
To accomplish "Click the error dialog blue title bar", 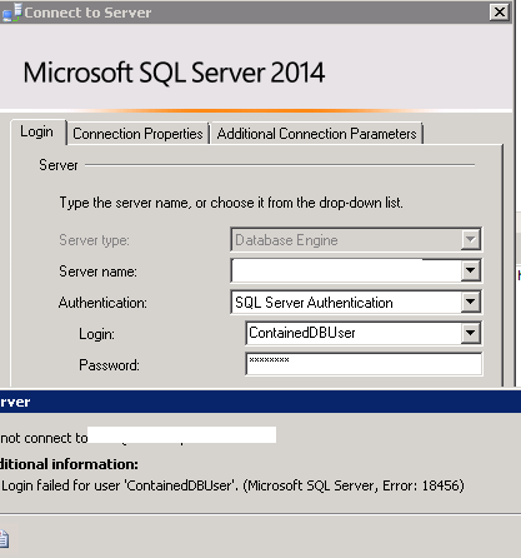I will [x=260, y=401].
